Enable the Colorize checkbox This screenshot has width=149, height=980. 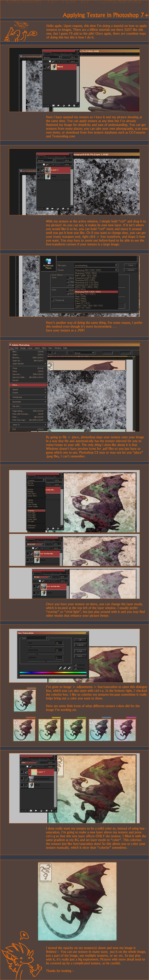(x=75, y=665)
